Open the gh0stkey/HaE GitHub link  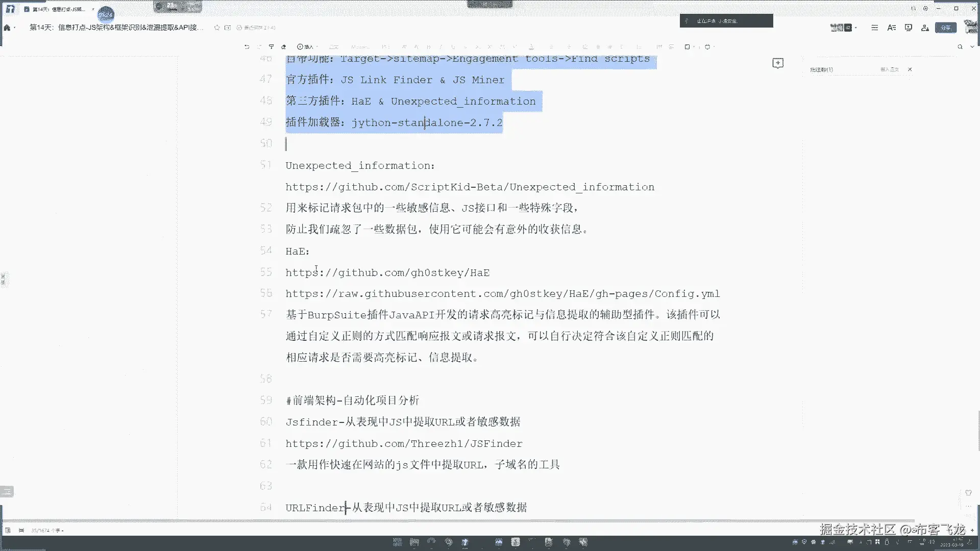pyautogui.click(x=387, y=273)
